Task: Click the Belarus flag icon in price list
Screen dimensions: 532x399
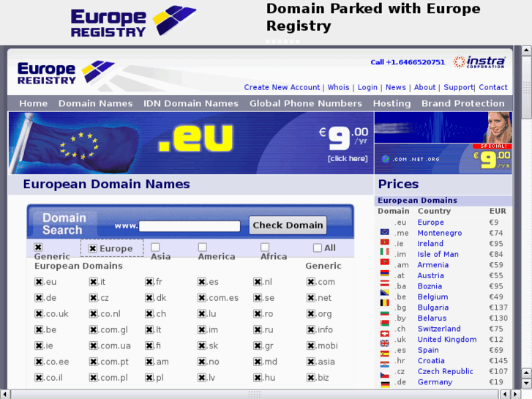Action: click(384, 323)
